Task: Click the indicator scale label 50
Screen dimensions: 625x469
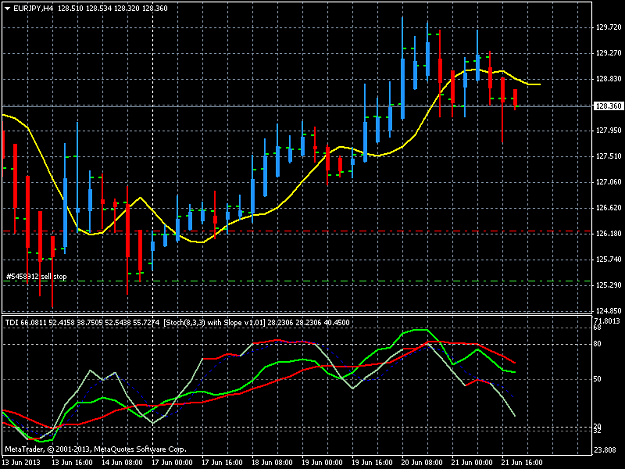Action: [597, 379]
